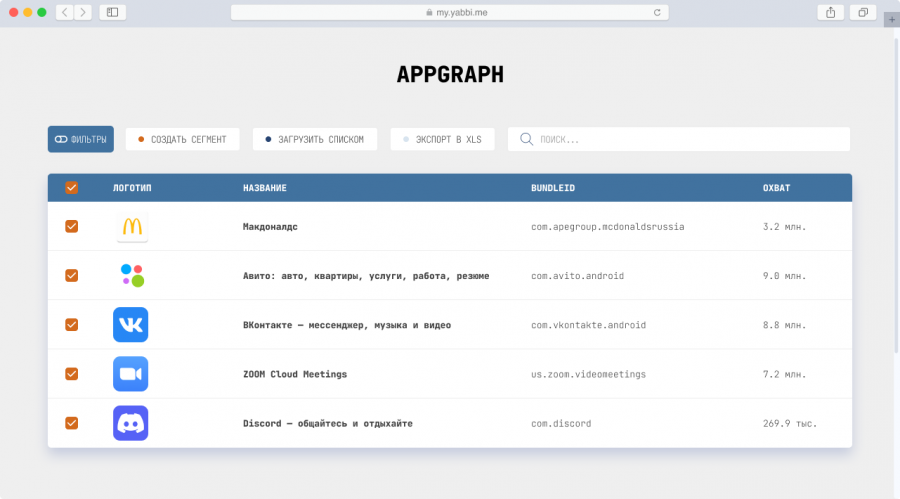This screenshot has height=499, width=900.
Task: Show all tabs overview
Action: click(863, 12)
